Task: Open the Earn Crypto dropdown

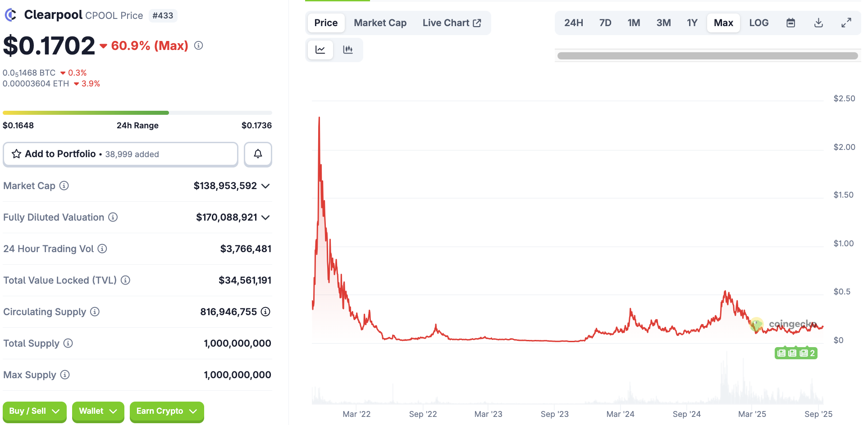Action: tap(167, 411)
